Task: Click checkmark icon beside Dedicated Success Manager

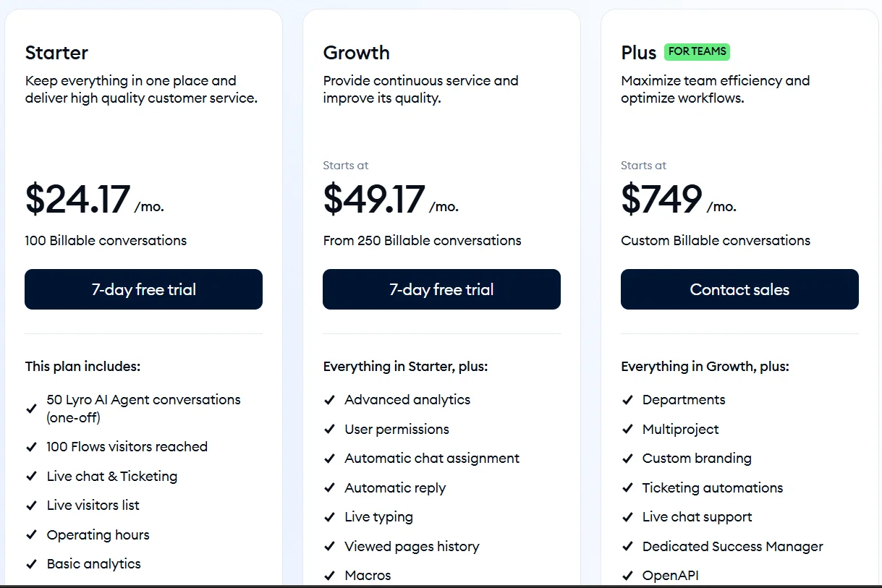Action: point(627,547)
